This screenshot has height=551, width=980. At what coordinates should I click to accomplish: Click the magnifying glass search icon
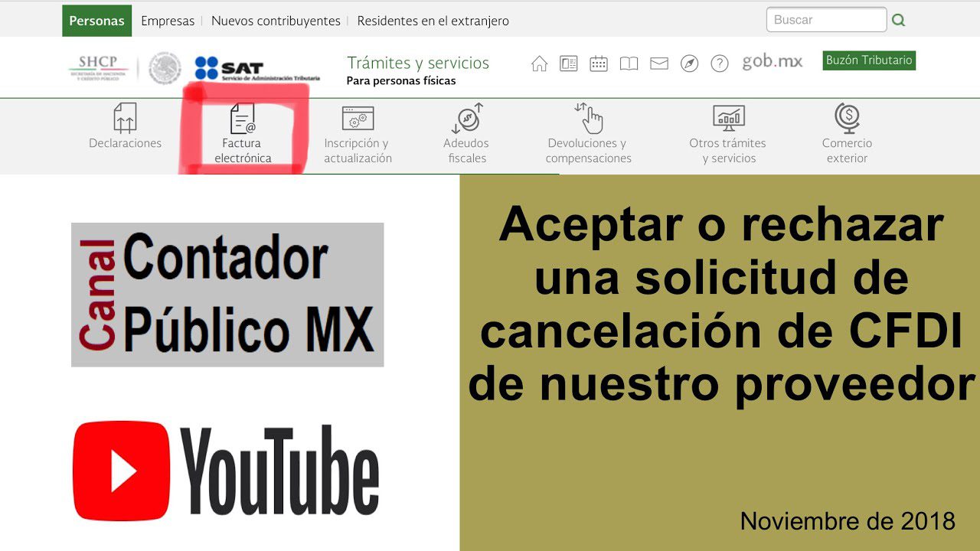[x=897, y=20]
